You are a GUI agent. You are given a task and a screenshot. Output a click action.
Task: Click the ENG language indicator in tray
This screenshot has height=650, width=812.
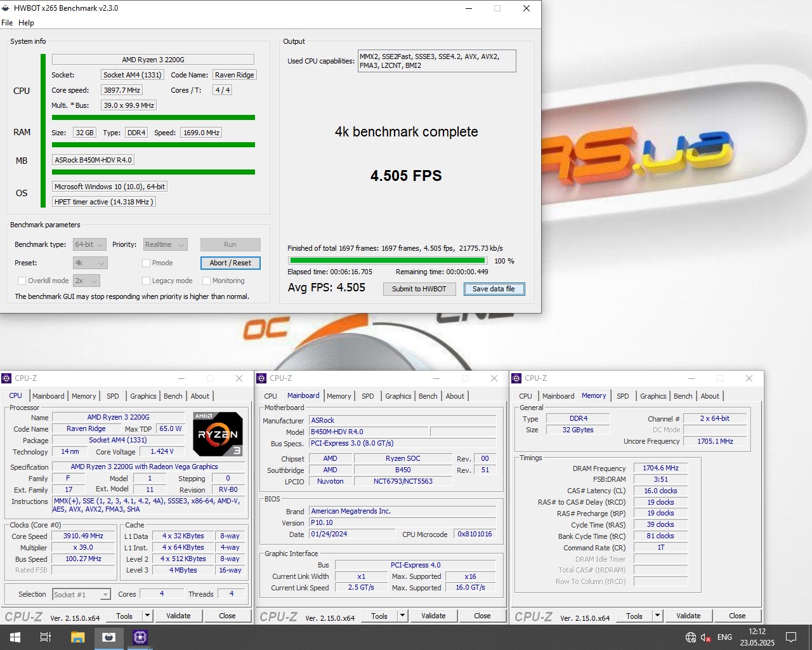[x=724, y=637]
